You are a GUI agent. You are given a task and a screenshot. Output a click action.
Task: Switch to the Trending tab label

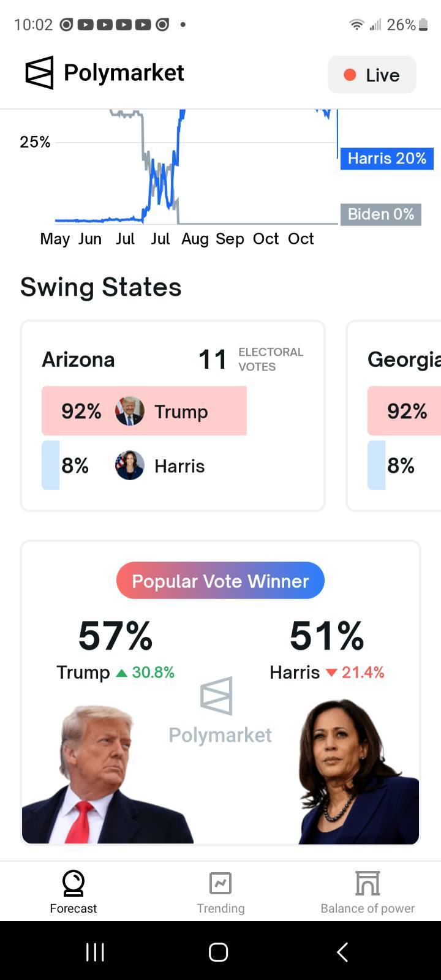point(221,908)
